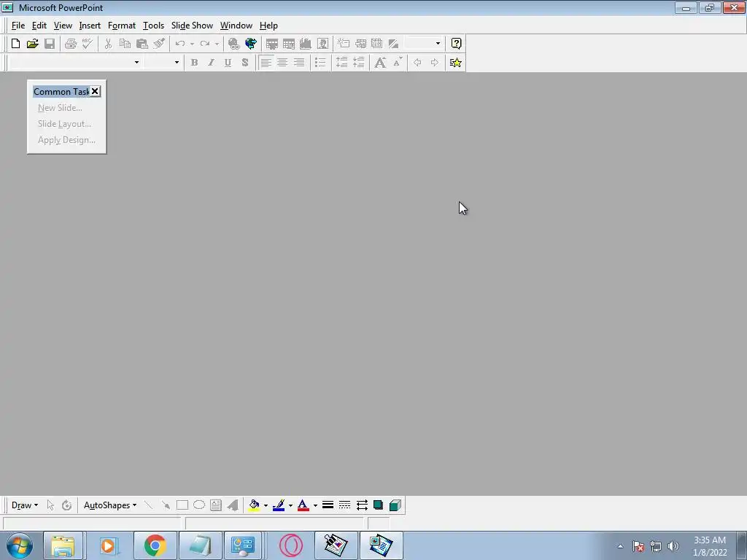This screenshot has height=560, width=747.
Task: Click the Arrow Style icon
Action: (362, 505)
